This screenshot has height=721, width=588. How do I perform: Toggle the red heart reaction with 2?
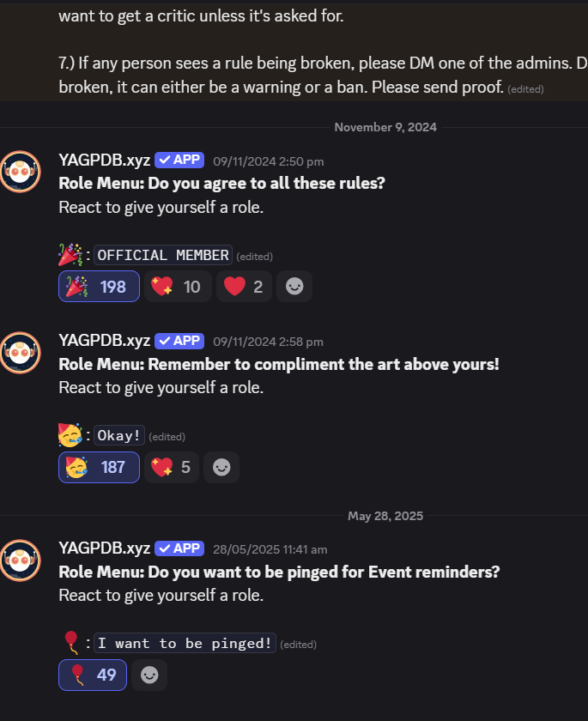pos(244,287)
